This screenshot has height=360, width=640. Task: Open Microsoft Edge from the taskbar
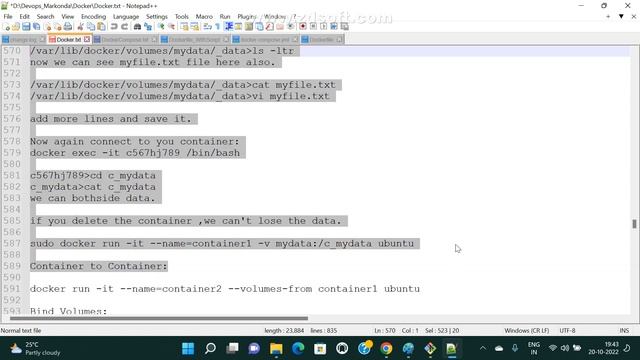[x=298, y=349]
